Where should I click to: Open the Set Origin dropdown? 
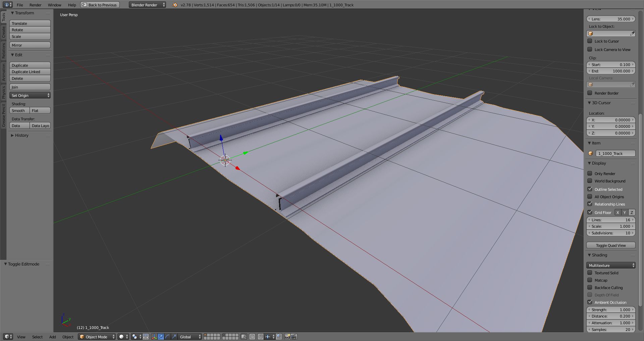point(30,96)
